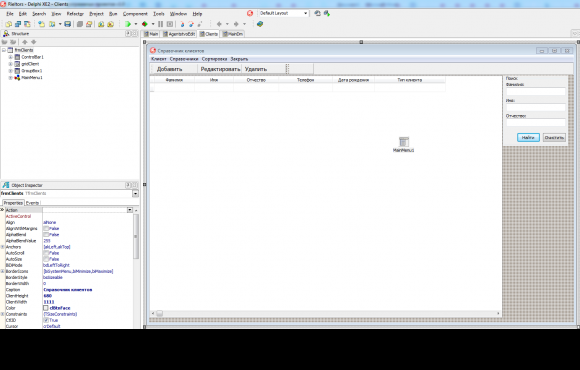Open the Object Inspector component selector dropdown
This screenshot has width=580, height=370.
(x=135, y=194)
